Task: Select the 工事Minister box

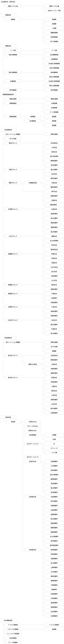Action: (33, 422)
